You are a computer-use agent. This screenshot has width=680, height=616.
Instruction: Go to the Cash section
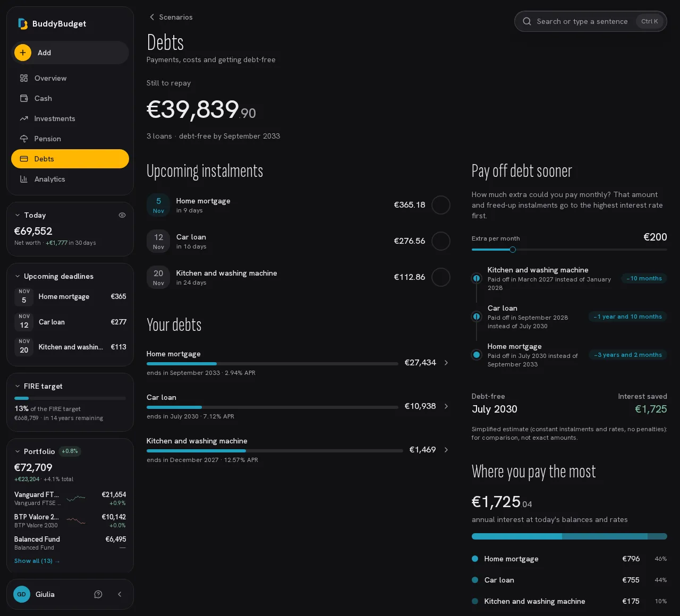pyautogui.click(x=70, y=98)
